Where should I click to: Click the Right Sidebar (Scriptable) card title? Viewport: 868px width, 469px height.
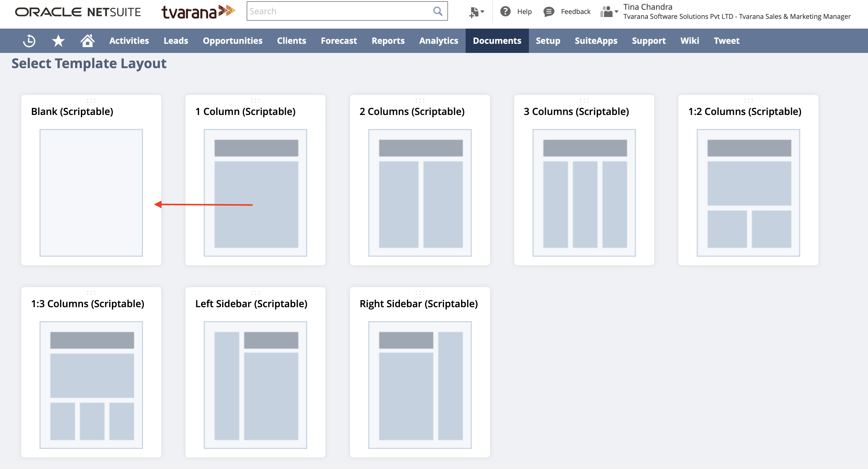point(418,304)
